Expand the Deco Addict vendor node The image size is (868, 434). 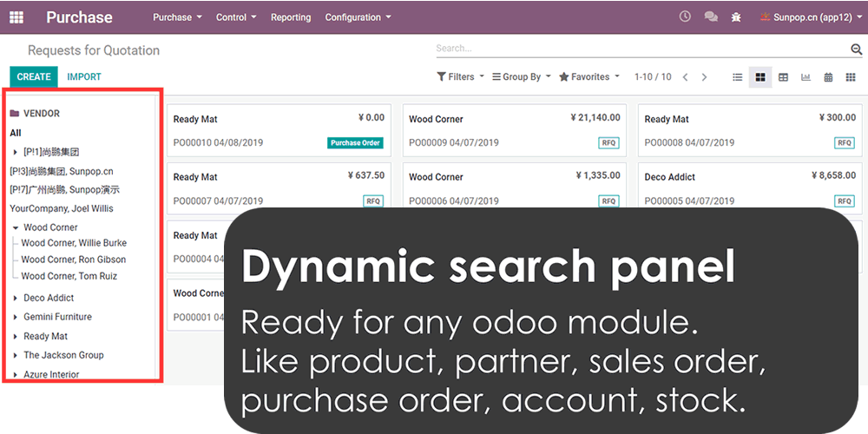[16, 298]
